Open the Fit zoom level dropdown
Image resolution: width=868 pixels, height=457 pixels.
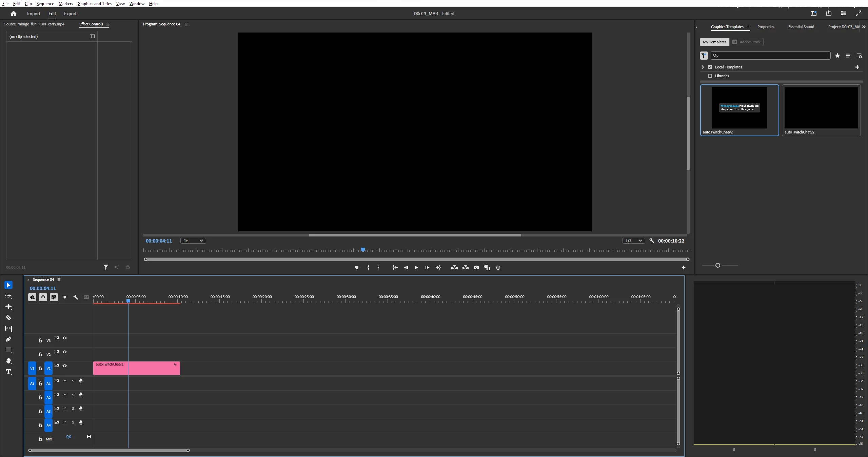click(x=193, y=241)
